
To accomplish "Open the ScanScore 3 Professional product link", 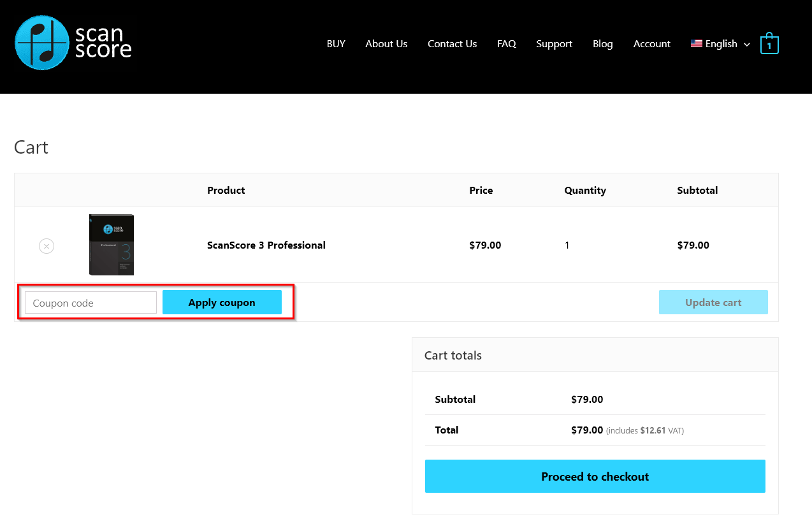I will (x=266, y=245).
